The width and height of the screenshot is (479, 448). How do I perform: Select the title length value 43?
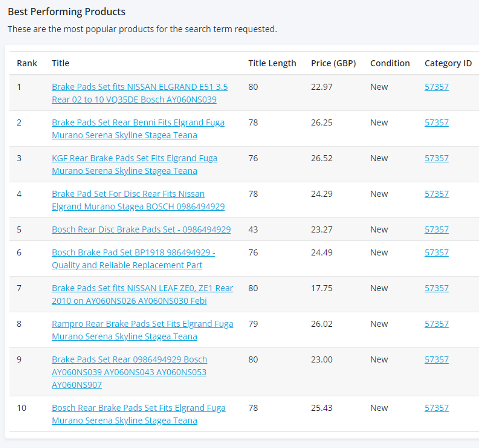(x=253, y=229)
